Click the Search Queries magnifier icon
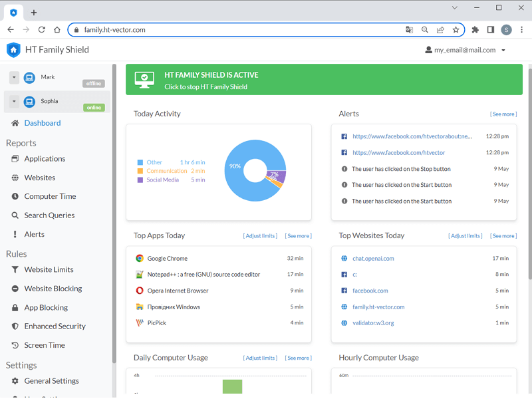The height and width of the screenshot is (399, 532). pyautogui.click(x=15, y=215)
